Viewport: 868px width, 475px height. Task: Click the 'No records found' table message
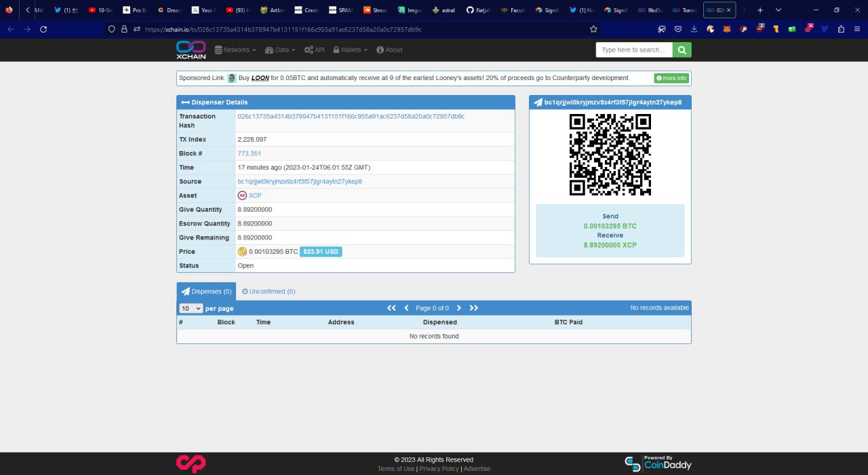point(434,336)
